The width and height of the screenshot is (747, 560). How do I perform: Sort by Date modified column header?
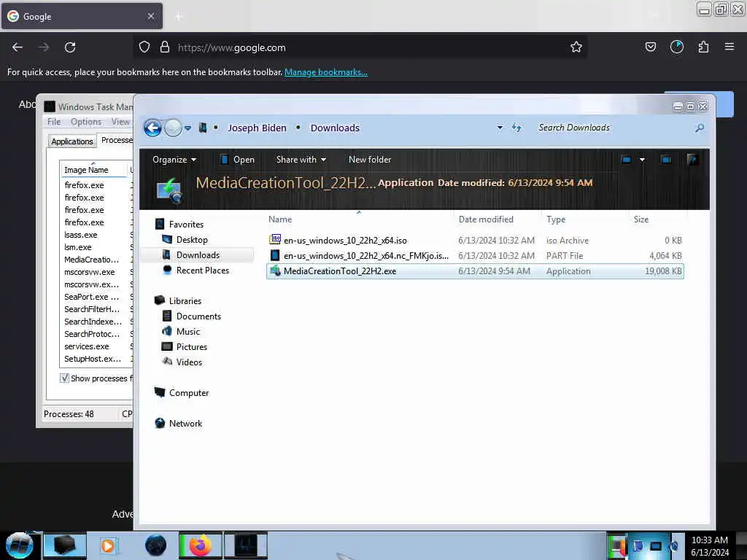pos(486,219)
